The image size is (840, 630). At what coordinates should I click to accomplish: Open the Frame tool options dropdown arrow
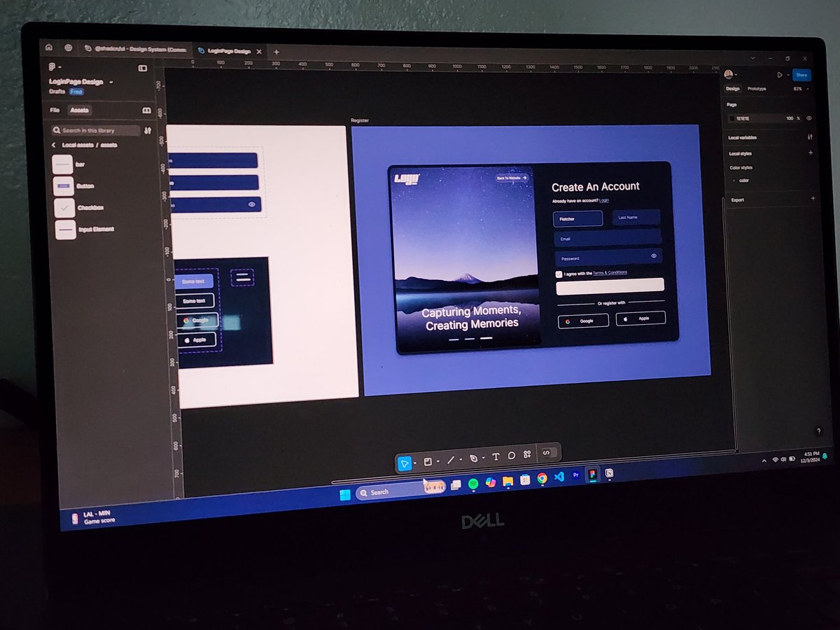(x=437, y=461)
